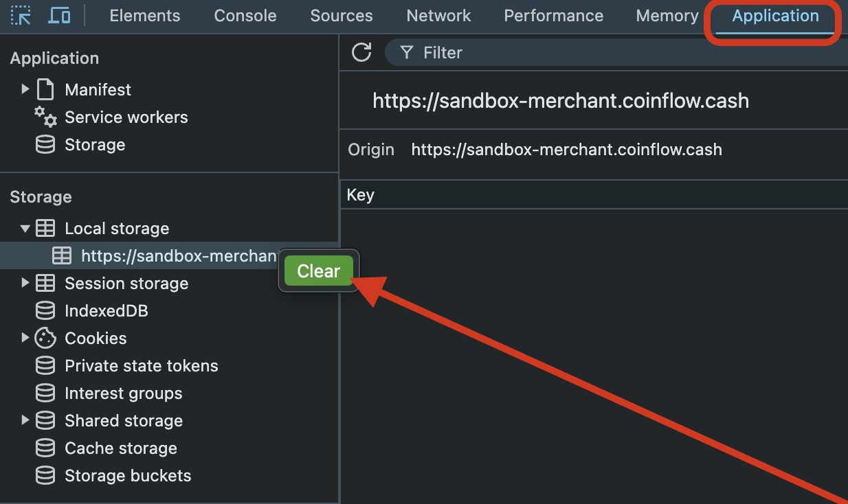Activate the inspect element picker icon
848x504 pixels.
tap(21, 15)
